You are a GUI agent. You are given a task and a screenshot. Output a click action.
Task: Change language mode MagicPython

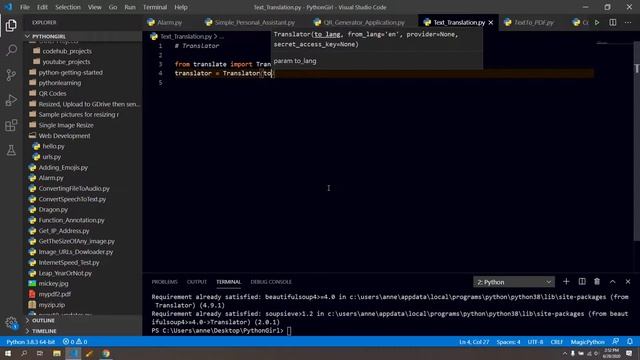click(587, 342)
